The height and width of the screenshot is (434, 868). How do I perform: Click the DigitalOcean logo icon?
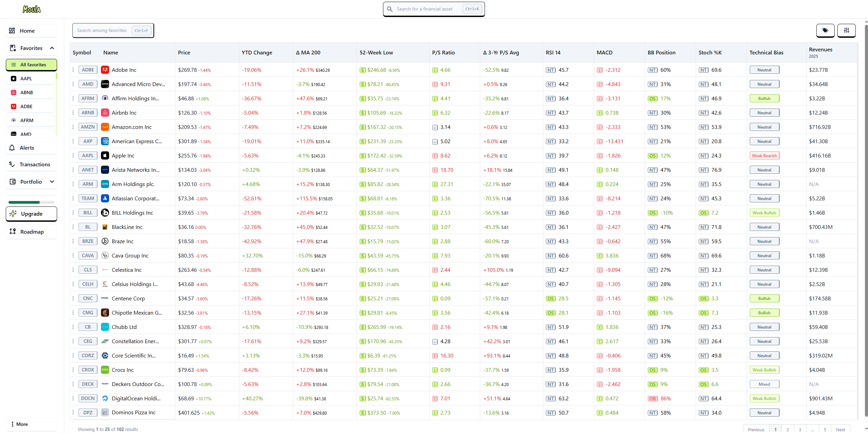[105, 398]
